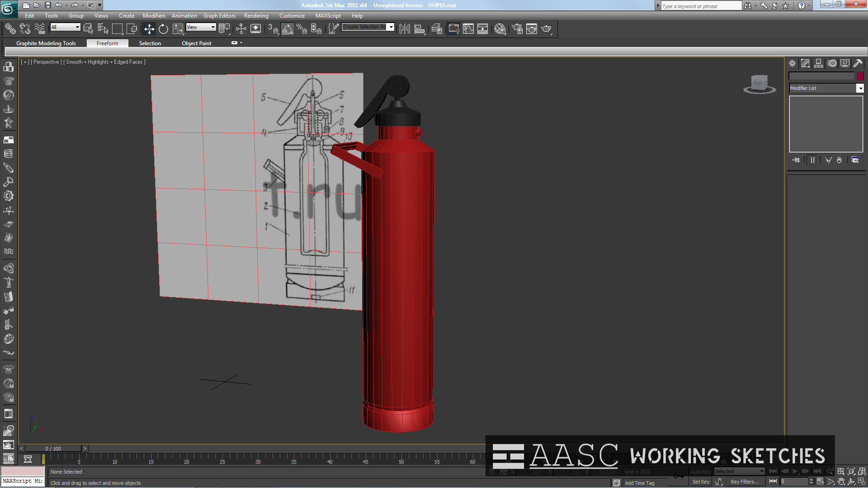
Task: Click the Align tool icon
Action: (x=420, y=29)
